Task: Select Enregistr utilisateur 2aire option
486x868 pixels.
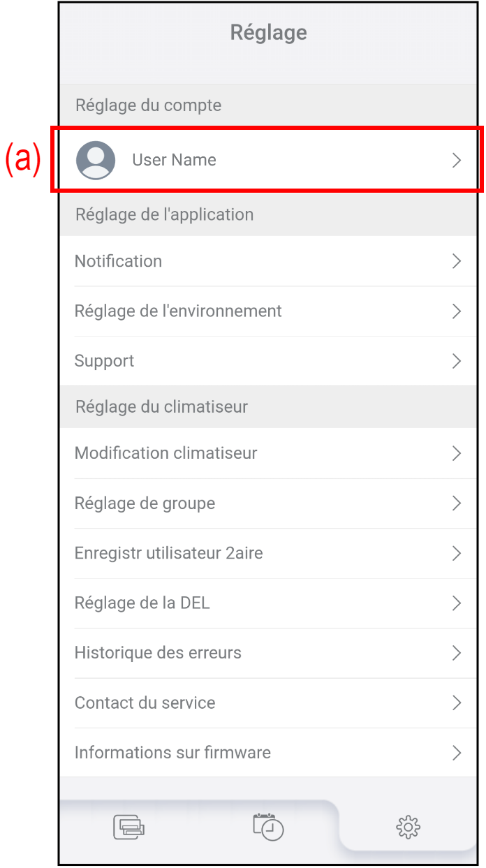Action: coord(169,553)
